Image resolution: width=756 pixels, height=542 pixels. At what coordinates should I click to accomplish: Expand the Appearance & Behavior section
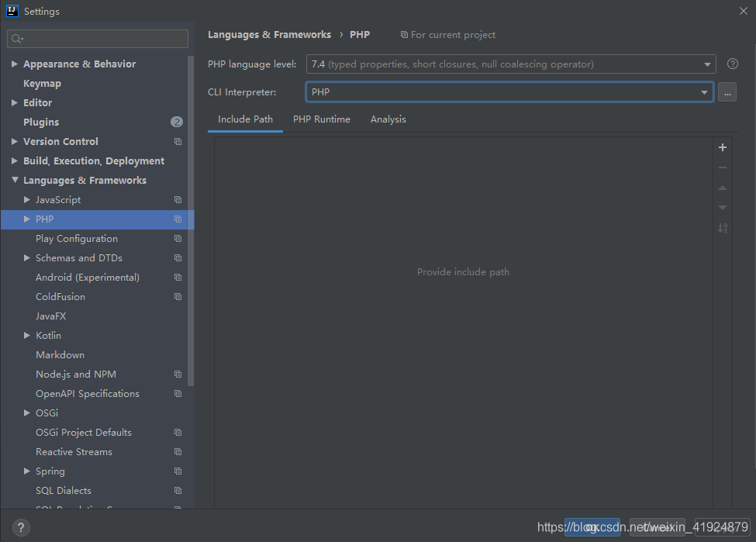point(15,64)
